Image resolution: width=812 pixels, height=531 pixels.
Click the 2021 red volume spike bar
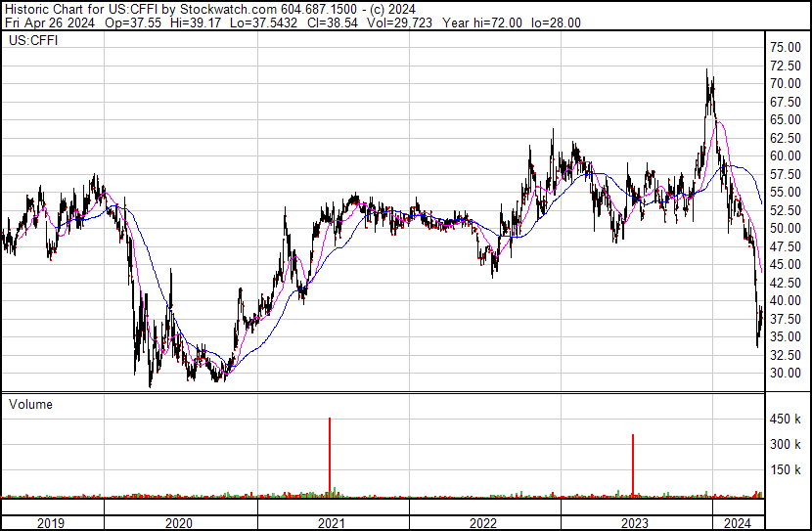coord(330,458)
